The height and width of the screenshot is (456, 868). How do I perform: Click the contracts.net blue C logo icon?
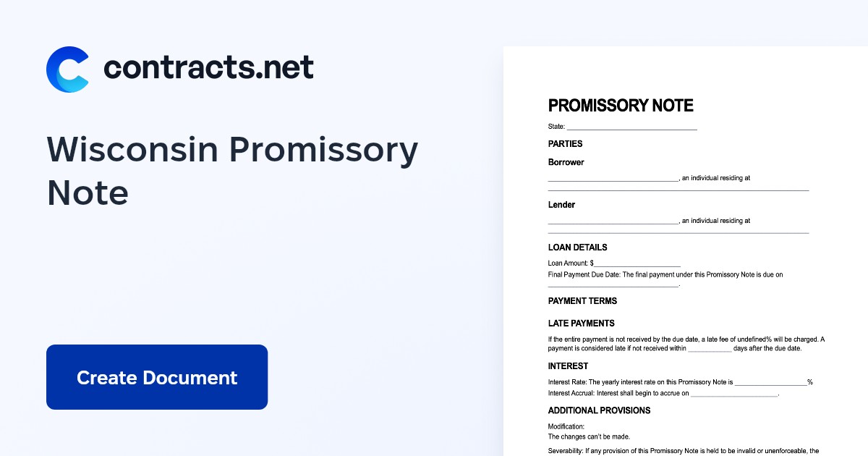pyautogui.click(x=68, y=69)
